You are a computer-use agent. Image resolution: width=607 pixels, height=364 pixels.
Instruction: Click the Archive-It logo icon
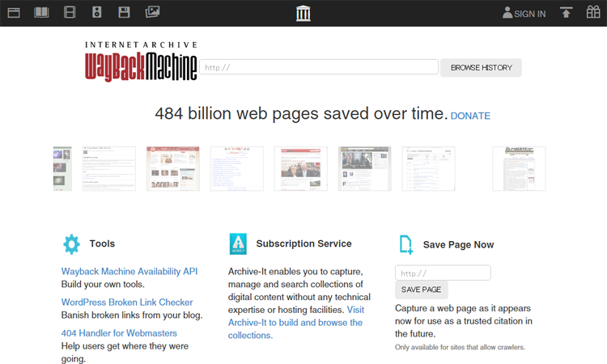[x=238, y=243]
